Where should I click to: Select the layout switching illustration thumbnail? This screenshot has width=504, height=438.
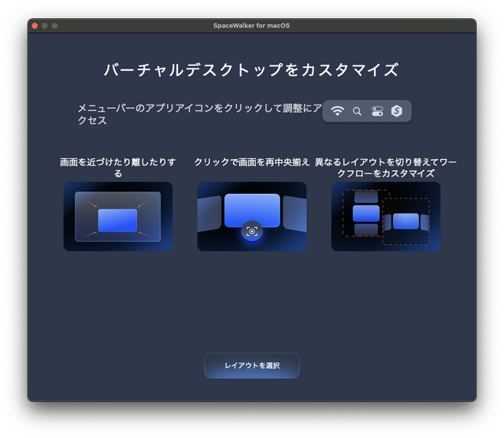tap(386, 217)
